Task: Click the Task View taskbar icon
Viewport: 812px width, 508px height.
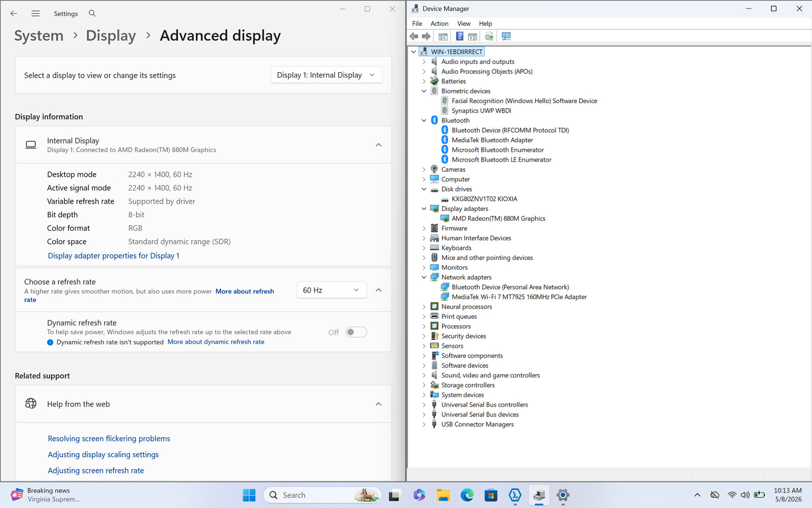Action: click(x=394, y=495)
